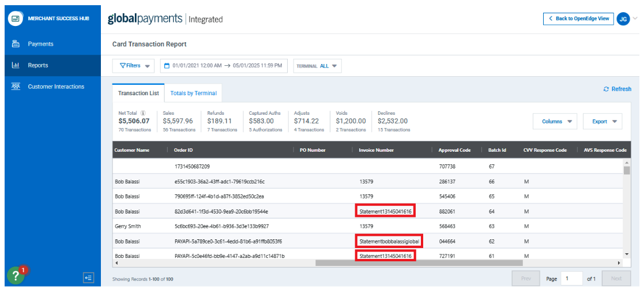644x289 pixels.
Task: Click the Merchant Success Hub logo icon
Action: 16,18
